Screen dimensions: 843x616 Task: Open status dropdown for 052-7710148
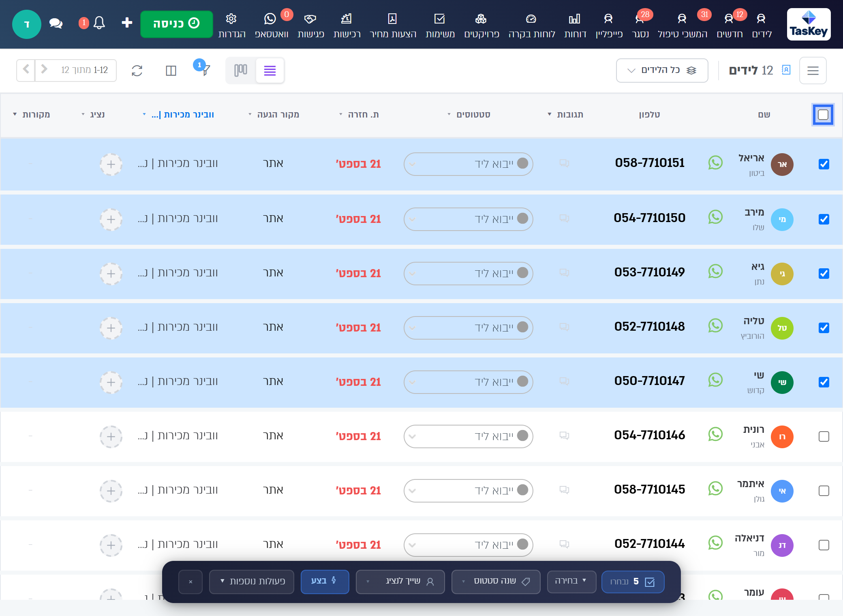468,327
